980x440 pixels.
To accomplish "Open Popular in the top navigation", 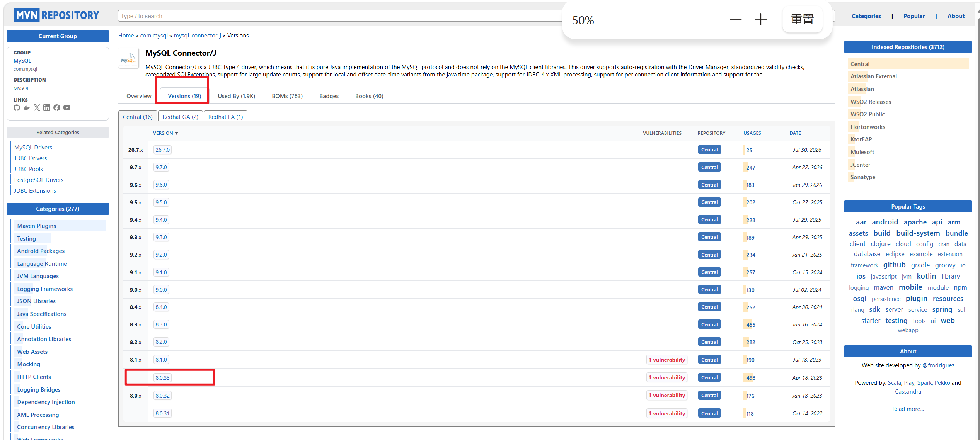I will point(914,16).
